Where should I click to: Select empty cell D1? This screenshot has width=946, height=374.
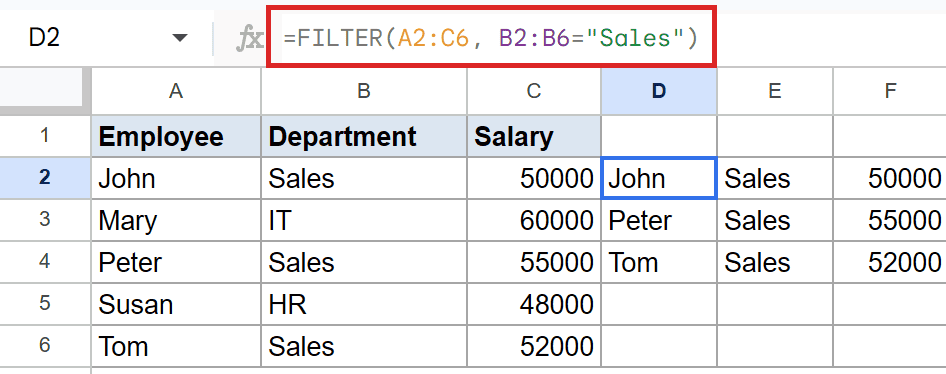pos(659,136)
